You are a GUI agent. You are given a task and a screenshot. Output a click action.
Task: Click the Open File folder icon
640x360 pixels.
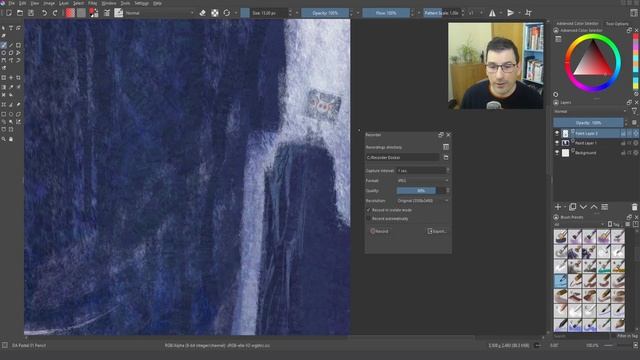coord(20,13)
